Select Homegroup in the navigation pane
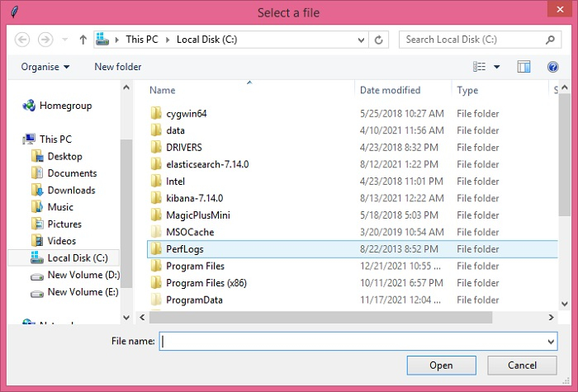 pos(65,106)
